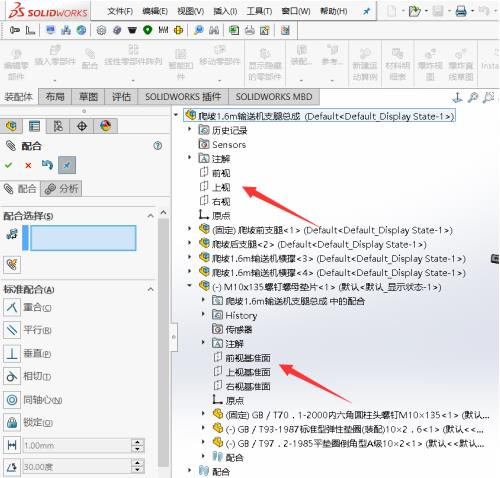Image resolution: width=500 pixels, height=478 pixels.
Task: Switch to the 评估 tab
Action: (121, 97)
